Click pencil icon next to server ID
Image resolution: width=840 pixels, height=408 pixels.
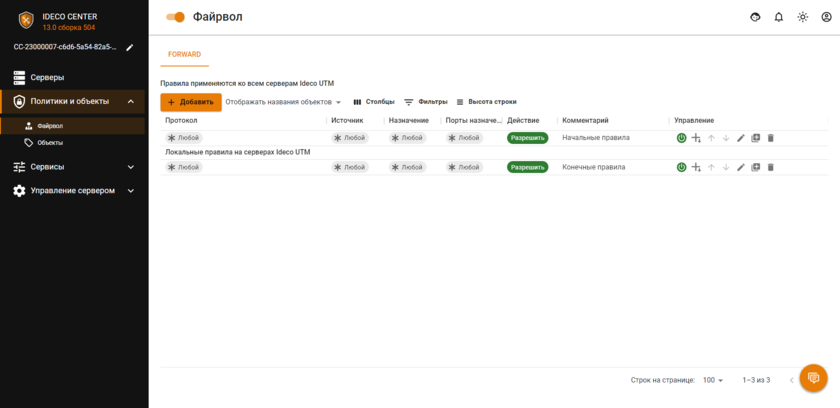pyautogui.click(x=130, y=47)
